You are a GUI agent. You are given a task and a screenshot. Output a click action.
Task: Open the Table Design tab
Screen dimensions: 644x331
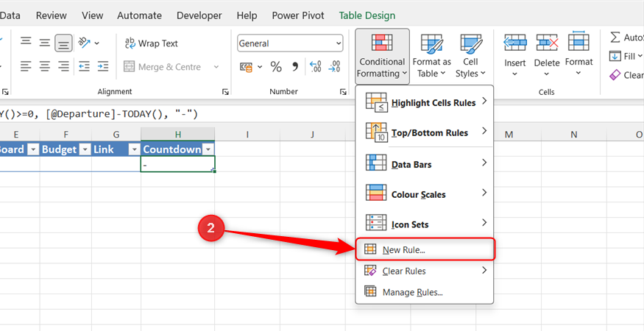pyautogui.click(x=367, y=15)
